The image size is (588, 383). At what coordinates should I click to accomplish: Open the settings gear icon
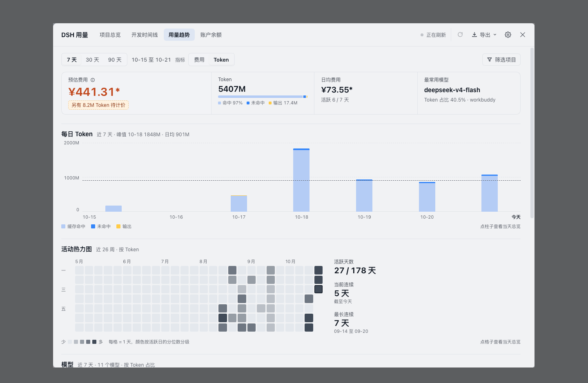point(508,35)
